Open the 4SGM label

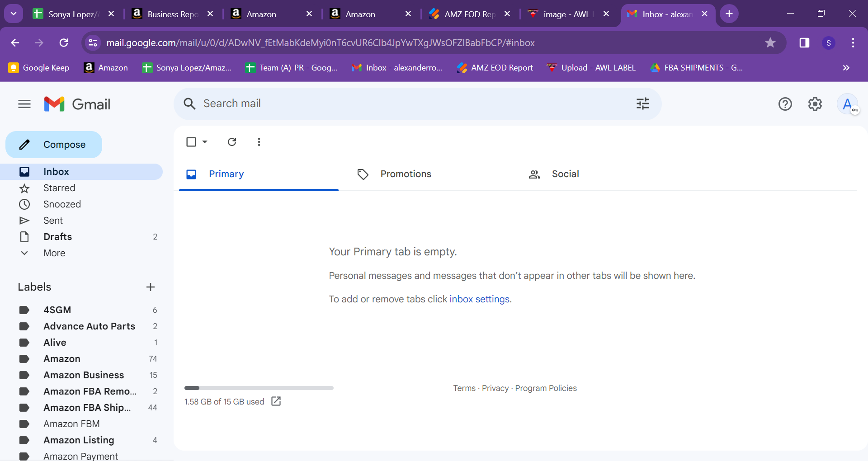(x=81, y=310)
